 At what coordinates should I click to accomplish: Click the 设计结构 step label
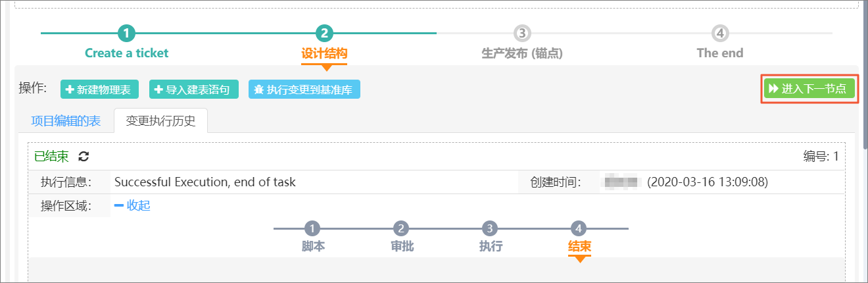coord(324,53)
